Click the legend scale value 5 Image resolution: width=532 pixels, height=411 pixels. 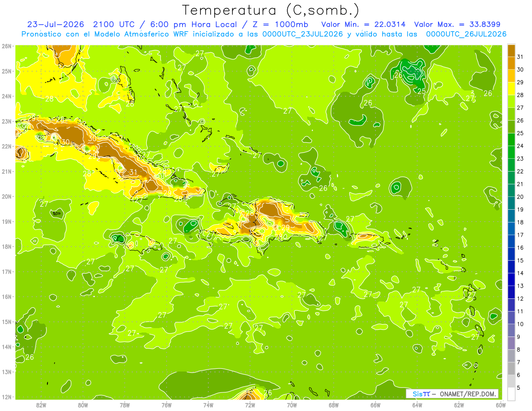[x=519, y=388]
